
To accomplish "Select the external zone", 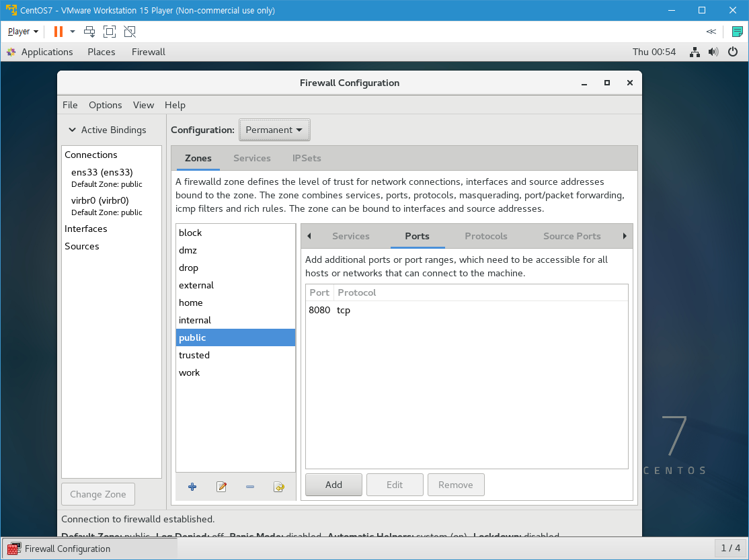I will pyautogui.click(x=235, y=285).
